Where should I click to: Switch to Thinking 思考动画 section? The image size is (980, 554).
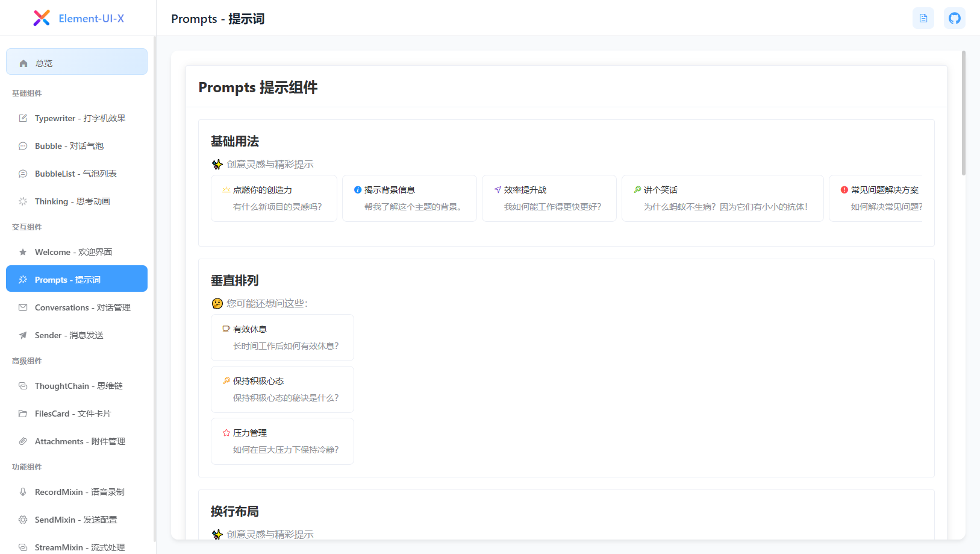pos(72,201)
